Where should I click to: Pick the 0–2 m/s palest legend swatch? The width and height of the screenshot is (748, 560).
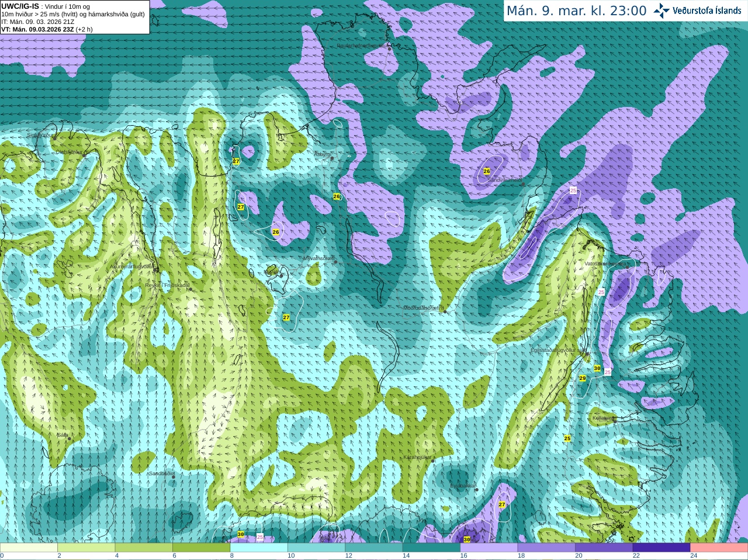click(x=29, y=548)
